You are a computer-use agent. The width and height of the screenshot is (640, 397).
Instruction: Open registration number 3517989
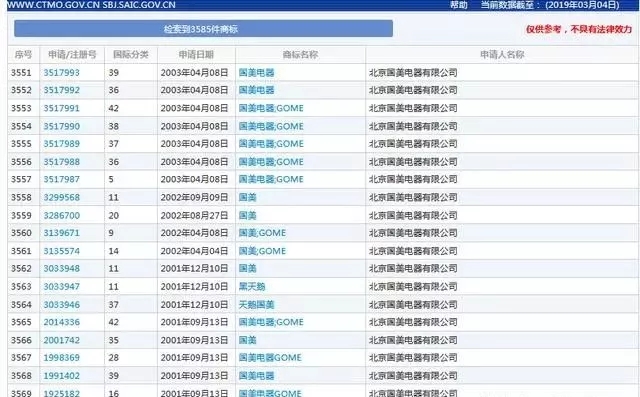[62, 144]
